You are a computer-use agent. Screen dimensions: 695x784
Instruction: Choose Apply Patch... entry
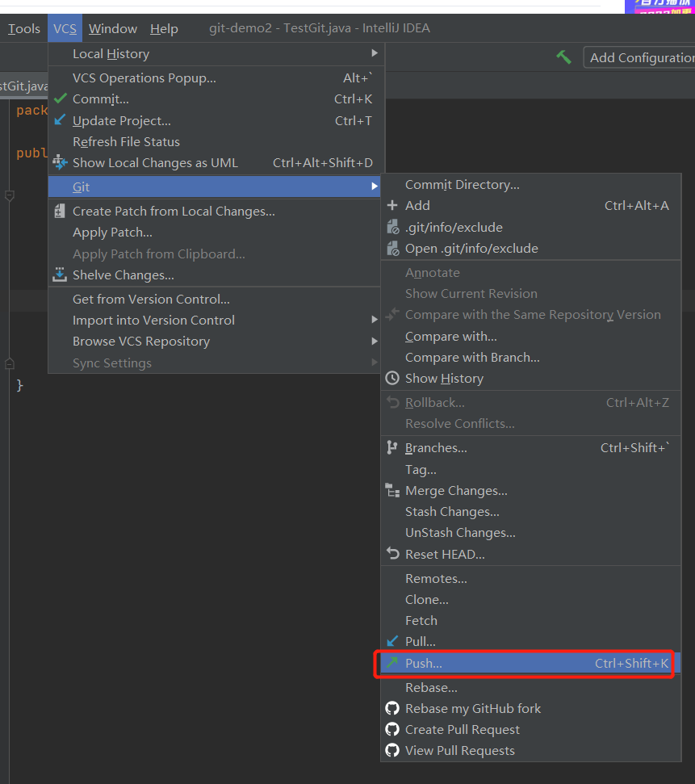click(x=215, y=233)
